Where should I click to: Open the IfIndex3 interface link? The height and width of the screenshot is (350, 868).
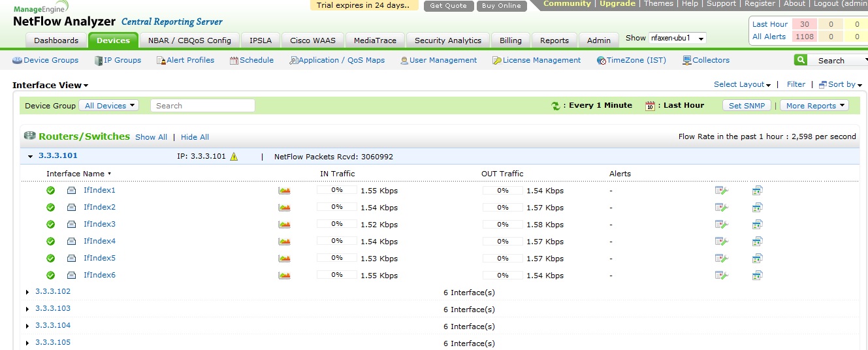(99, 224)
